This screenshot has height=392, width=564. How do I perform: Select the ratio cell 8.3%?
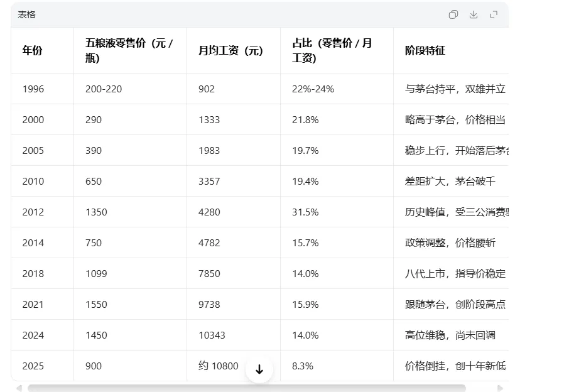[x=337, y=366]
